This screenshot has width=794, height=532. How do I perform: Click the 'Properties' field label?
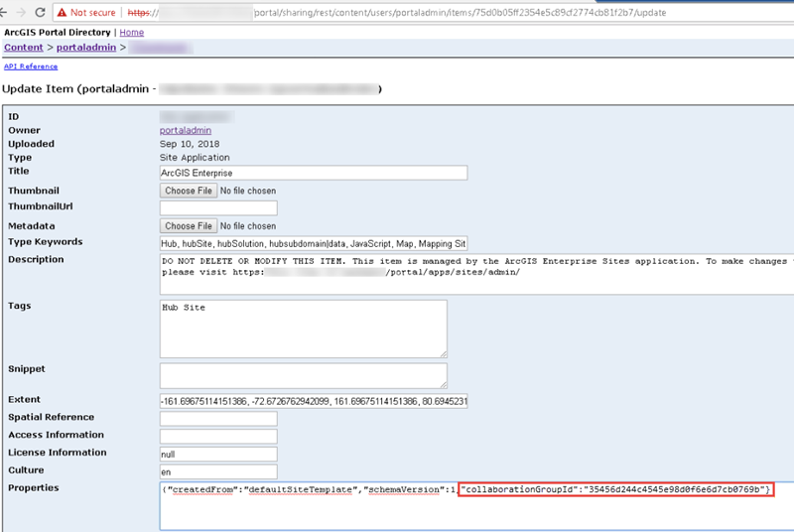[x=34, y=488]
